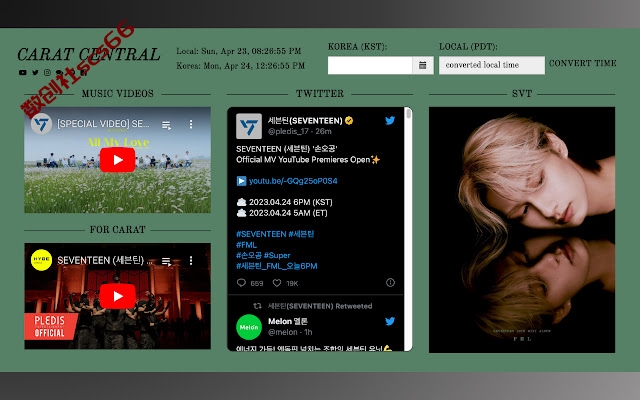Like the SEVENTEEN tweet with 19K hearts
Image resolution: width=640 pixels, height=400 pixels.
coord(277,283)
